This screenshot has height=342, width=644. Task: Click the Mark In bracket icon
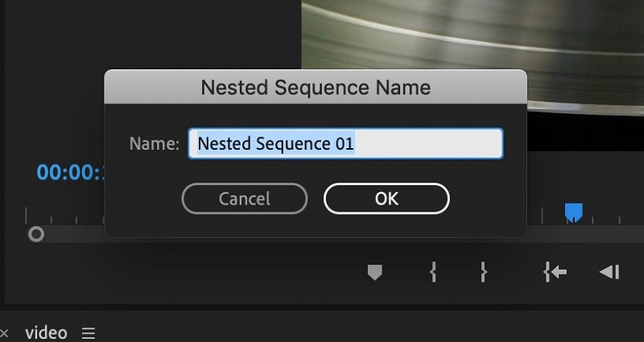tap(433, 273)
